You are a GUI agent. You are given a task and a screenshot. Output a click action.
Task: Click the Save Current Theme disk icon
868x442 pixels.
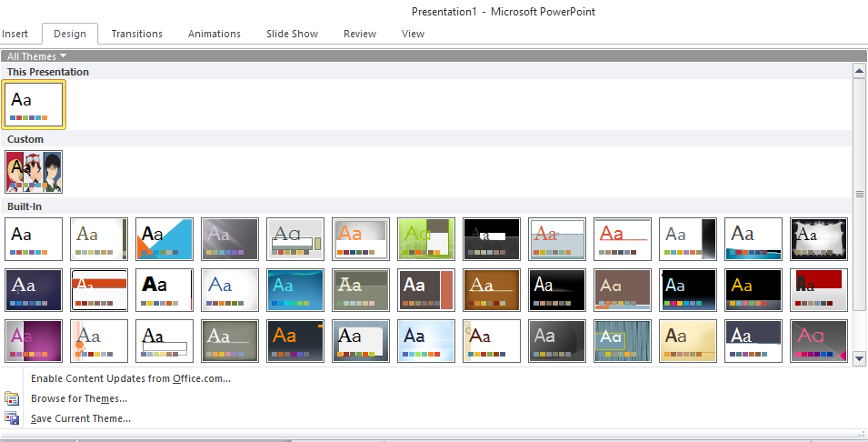click(12, 418)
